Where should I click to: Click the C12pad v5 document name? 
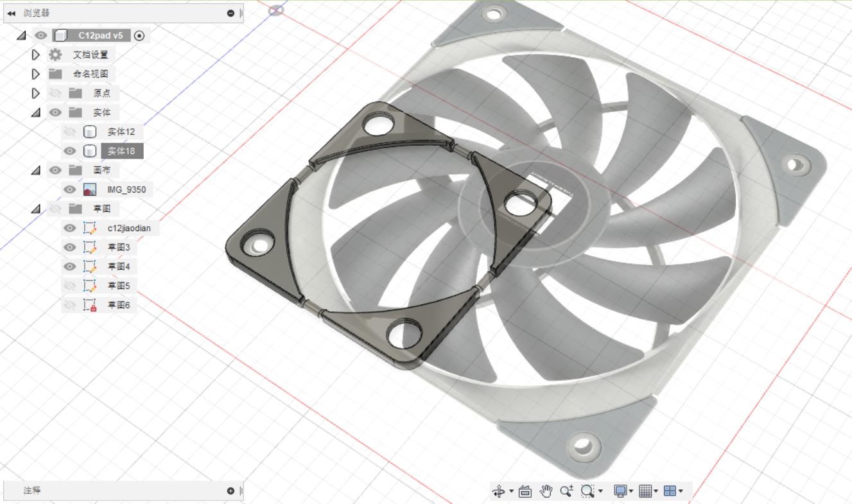[100, 35]
